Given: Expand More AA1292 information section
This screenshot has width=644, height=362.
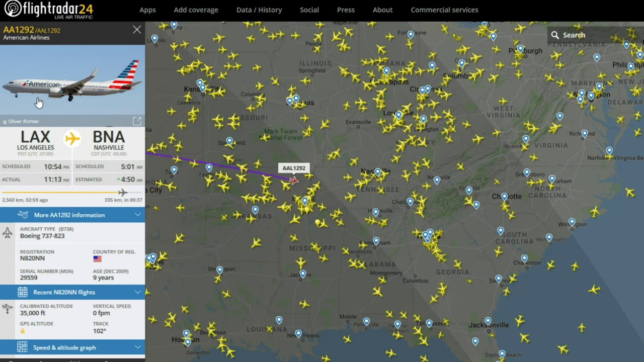Looking at the screenshot, I should [72, 215].
